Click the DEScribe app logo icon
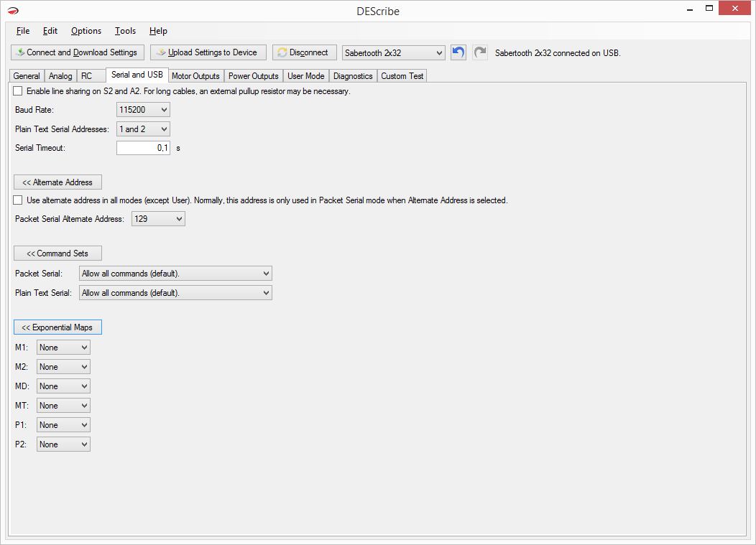Screen dimensions: 756x545 pos(13,11)
